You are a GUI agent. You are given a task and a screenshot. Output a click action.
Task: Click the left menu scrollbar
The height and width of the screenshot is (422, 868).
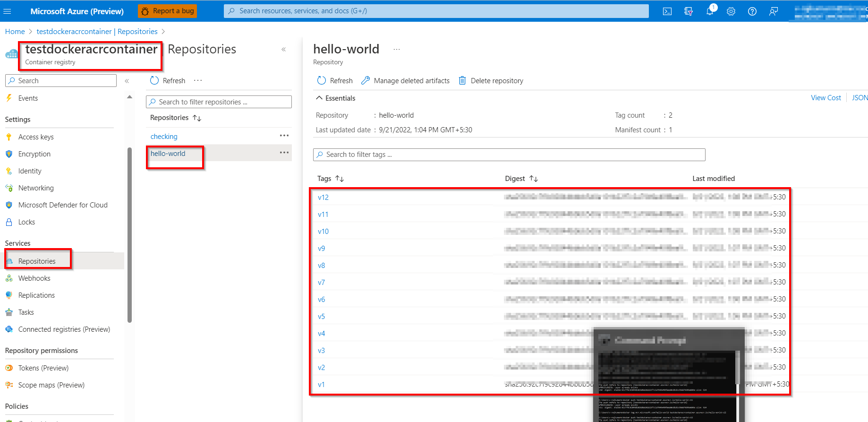point(129,235)
